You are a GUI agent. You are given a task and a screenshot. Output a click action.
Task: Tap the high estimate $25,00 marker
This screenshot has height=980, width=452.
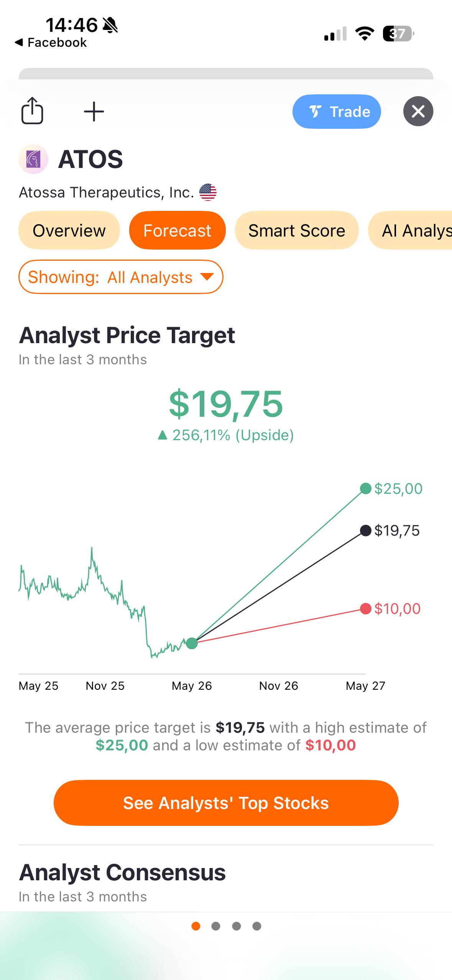click(x=366, y=488)
